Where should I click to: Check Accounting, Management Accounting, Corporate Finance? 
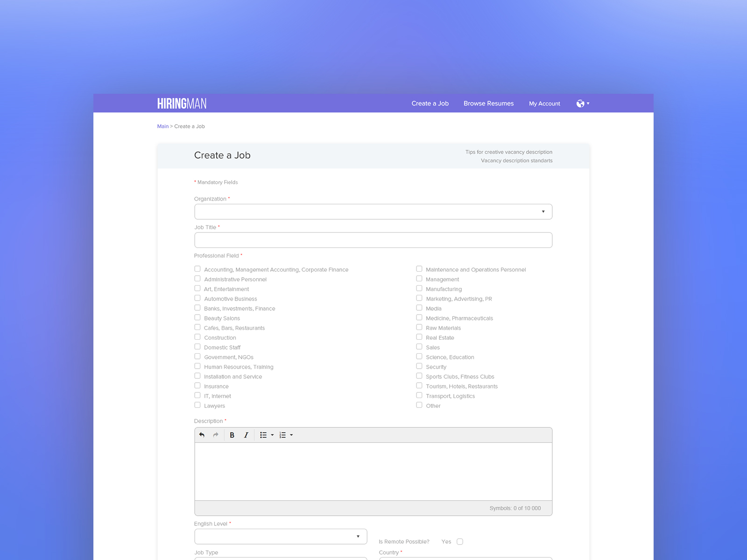click(197, 269)
